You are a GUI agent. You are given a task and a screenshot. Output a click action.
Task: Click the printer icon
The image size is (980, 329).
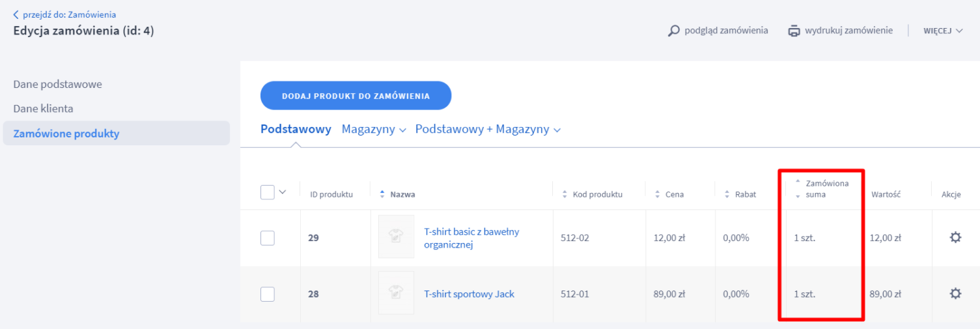[794, 31]
